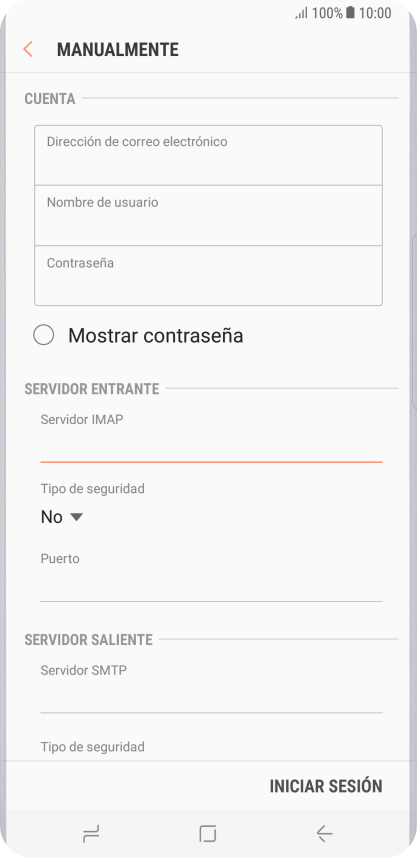Open outgoing server Tipo de seguridad setting
This screenshot has width=417, height=858.
point(92,746)
